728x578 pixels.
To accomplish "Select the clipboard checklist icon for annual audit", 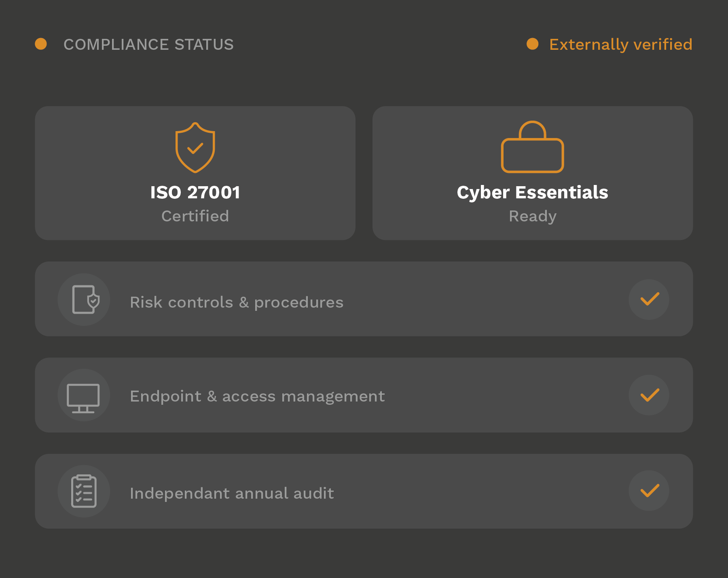I will pos(84,491).
